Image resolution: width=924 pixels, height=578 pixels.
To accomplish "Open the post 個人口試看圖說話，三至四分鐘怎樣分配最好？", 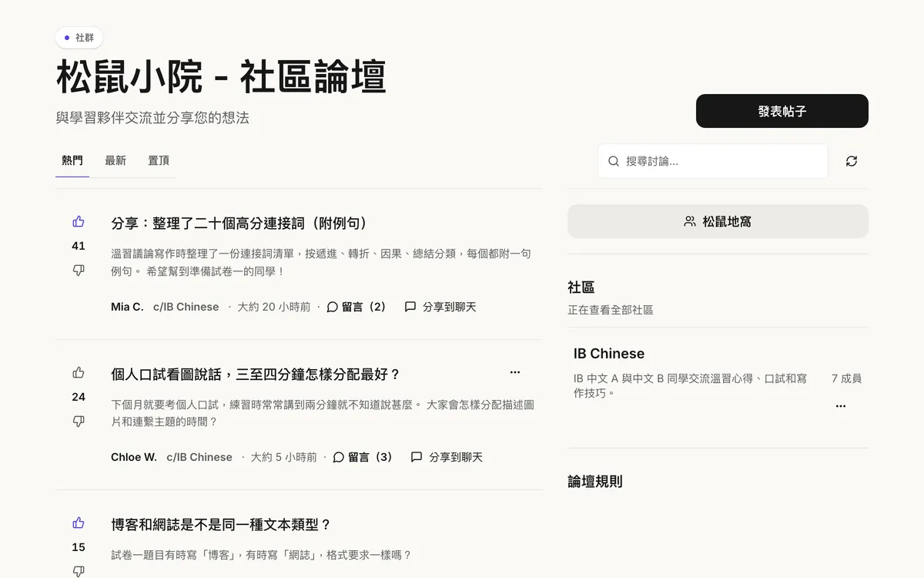I will pyautogui.click(x=256, y=375).
